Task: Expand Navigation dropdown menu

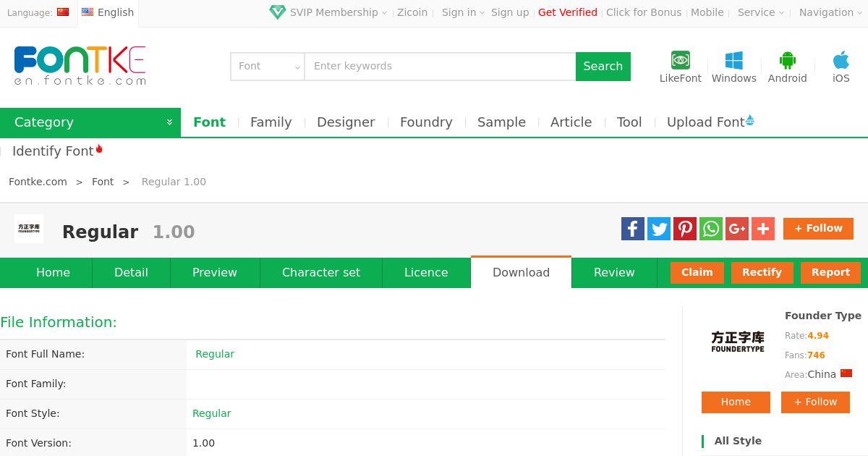Action: (830, 12)
